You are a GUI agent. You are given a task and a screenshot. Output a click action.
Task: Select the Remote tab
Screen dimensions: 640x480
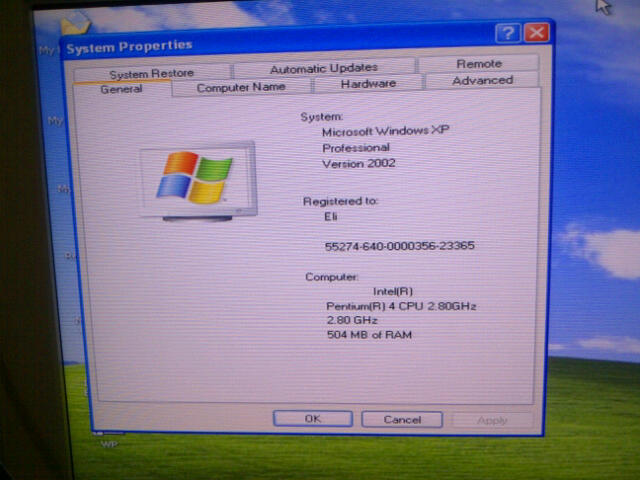tap(479, 64)
